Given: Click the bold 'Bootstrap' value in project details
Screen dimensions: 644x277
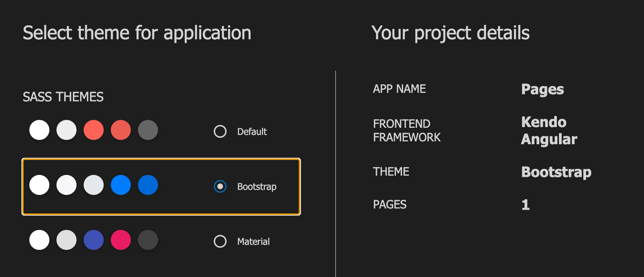Looking at the screenshot, I should pos(556,172).
